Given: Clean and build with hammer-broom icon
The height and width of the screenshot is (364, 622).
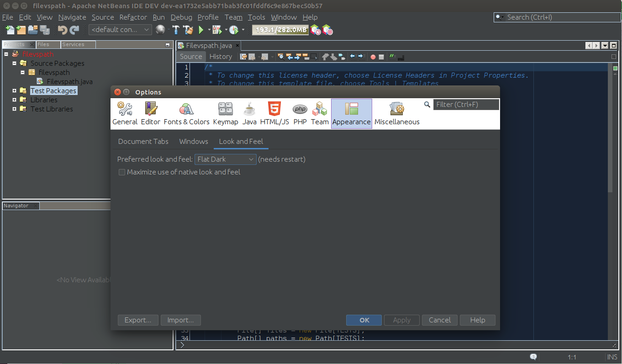Looking at the screenshot, I should (x=188, y=30).
